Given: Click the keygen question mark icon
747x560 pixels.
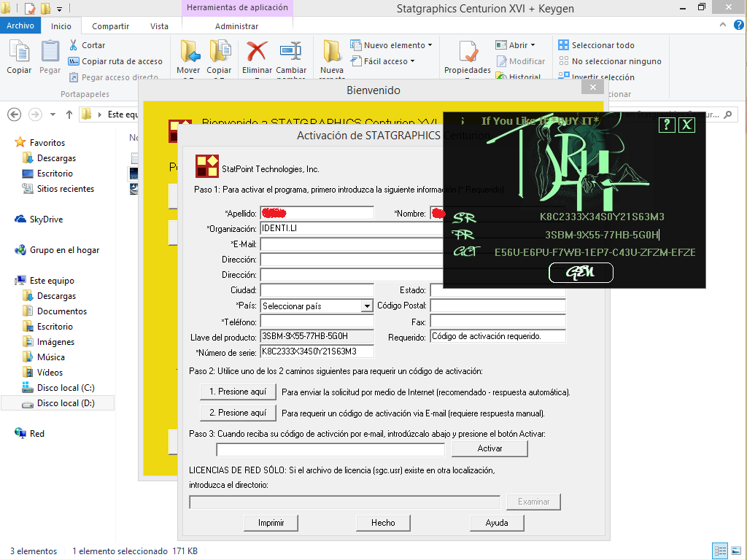Looking at the screenshot, I should point(667,125).
